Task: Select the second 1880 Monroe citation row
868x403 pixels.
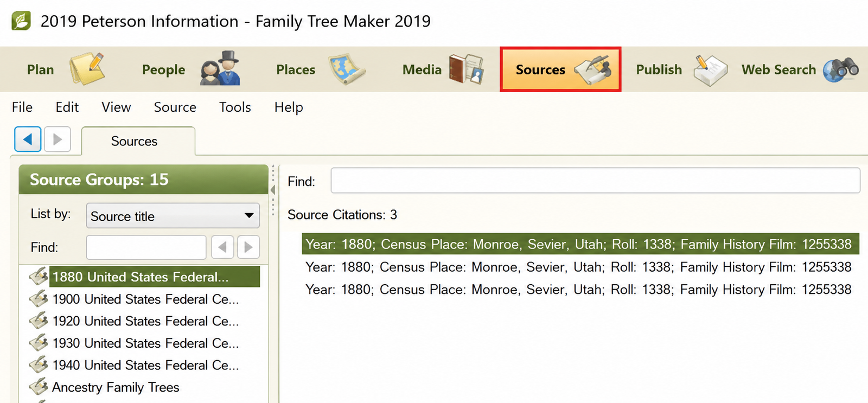Action: point(578,267)
